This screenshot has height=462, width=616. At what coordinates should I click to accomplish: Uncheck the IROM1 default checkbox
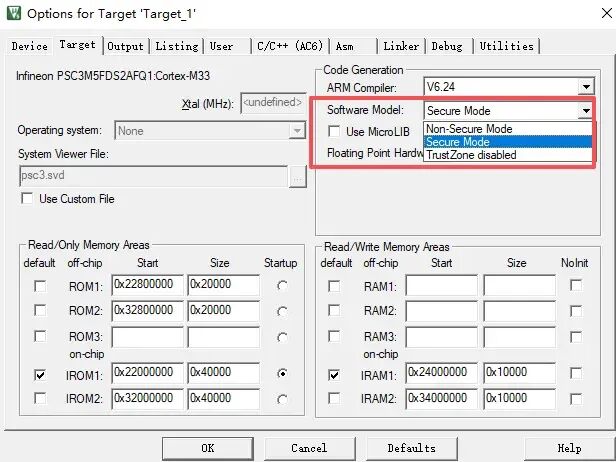40,375
